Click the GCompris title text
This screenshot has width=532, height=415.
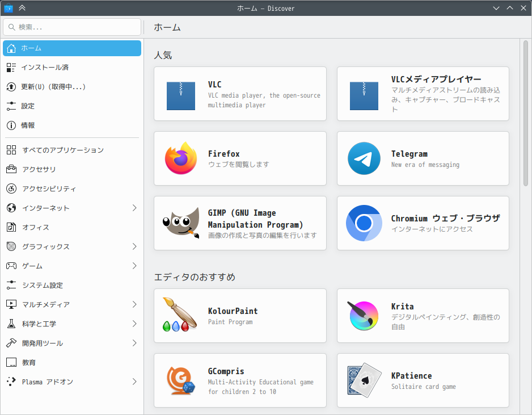point(226,371)
